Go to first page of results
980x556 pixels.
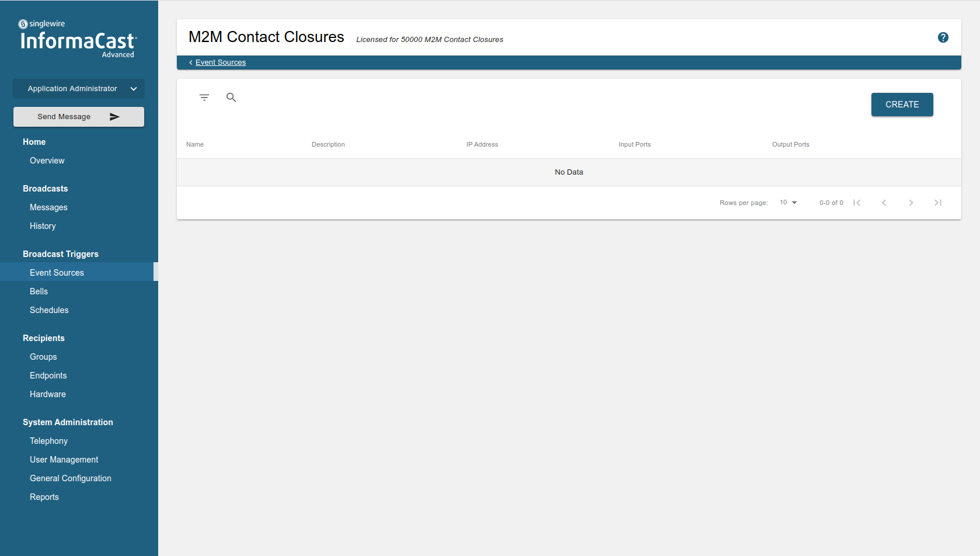(857, 203)
